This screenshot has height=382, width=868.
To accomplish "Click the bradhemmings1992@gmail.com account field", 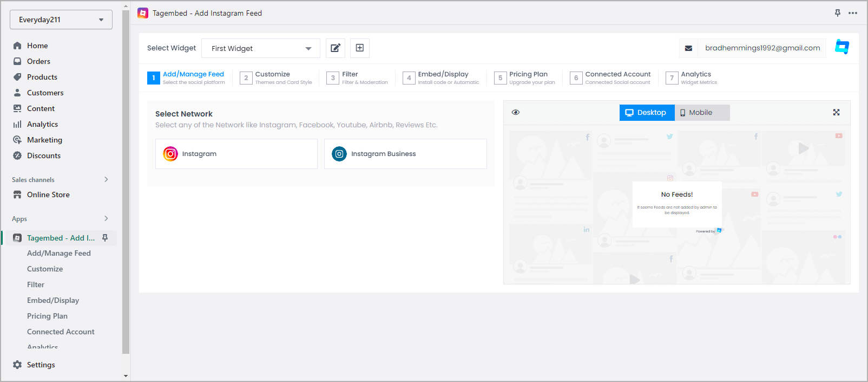I will point(762,48).
